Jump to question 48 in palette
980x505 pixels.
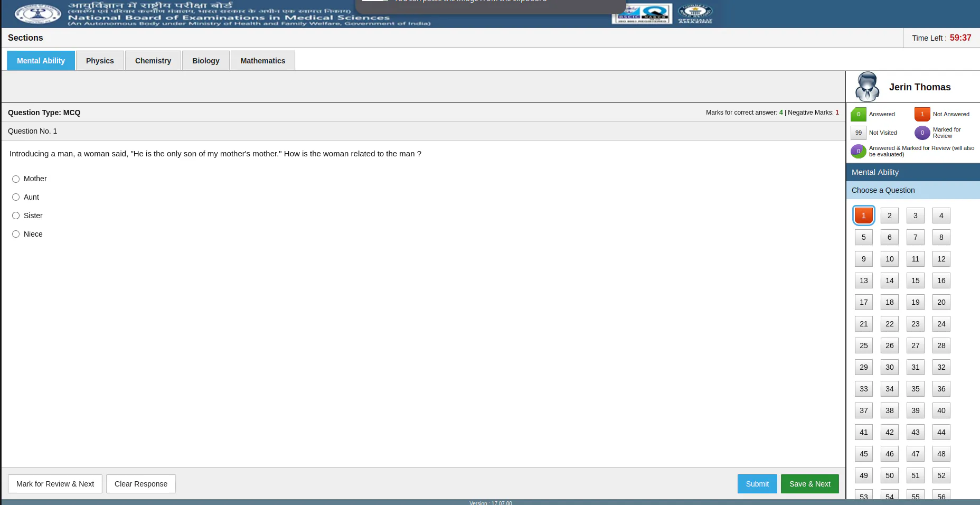point(941,454)
